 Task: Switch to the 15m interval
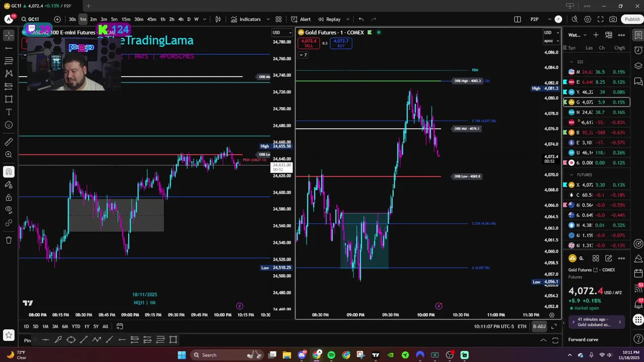tap(126, 19)
